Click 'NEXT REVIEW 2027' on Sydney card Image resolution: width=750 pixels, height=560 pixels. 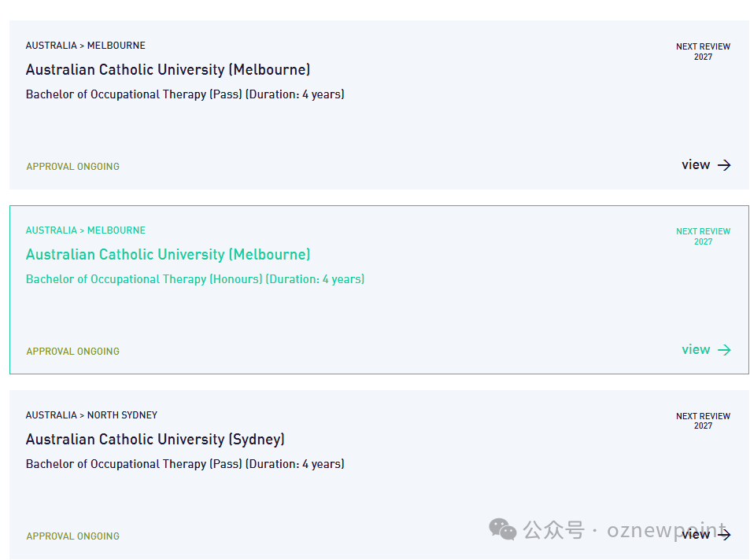point(703,421)
